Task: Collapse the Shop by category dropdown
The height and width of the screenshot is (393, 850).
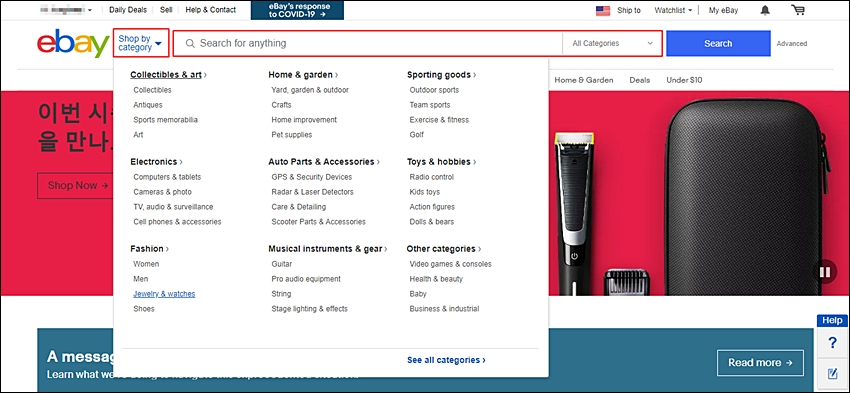Action: [x=141, y=43]
